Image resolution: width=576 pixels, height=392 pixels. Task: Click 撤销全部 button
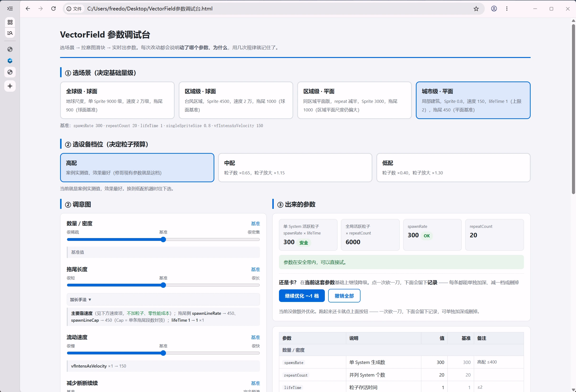click(x=344, y=296)
